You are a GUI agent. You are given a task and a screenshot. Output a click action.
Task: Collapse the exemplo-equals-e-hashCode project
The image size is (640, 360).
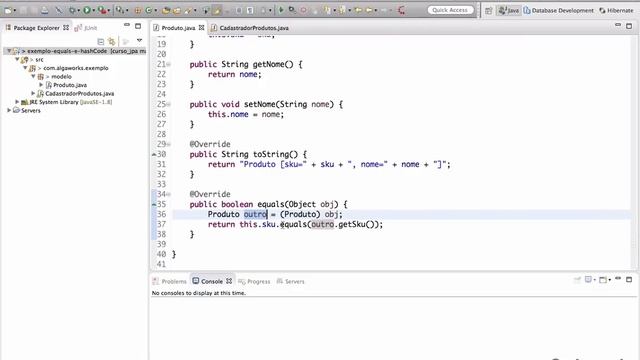[x=9, y=51]
